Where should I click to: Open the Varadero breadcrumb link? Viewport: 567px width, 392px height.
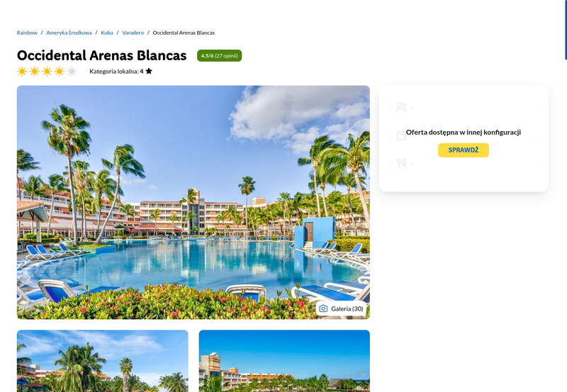133,33
